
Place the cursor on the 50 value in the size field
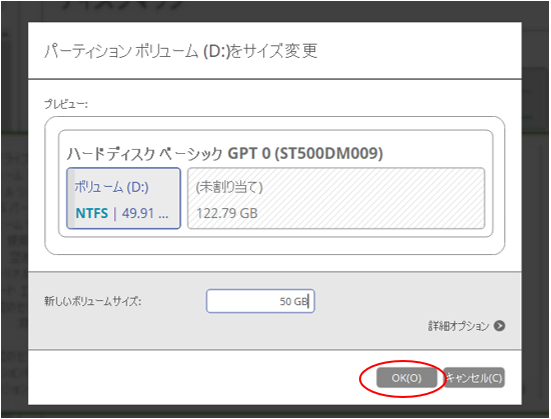coord(285,301)
